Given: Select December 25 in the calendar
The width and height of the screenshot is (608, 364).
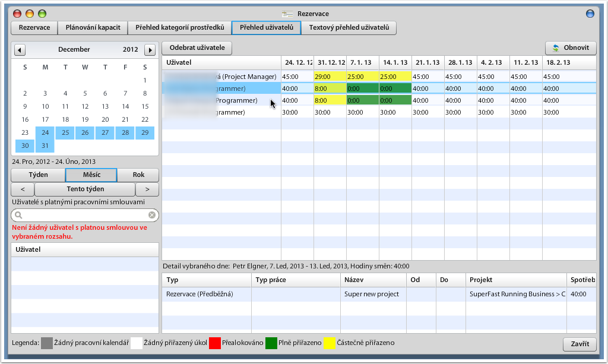Looking at the screenshot, I should click(x=65, y=133).
